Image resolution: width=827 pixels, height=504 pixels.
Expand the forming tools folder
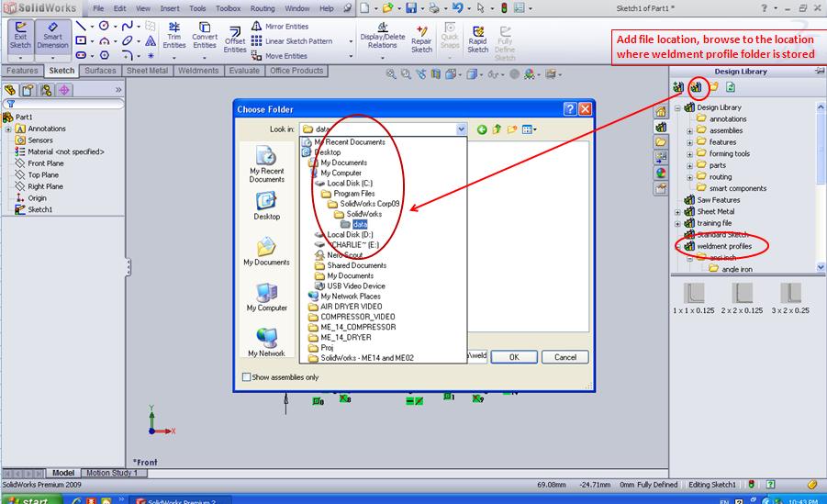690,154
